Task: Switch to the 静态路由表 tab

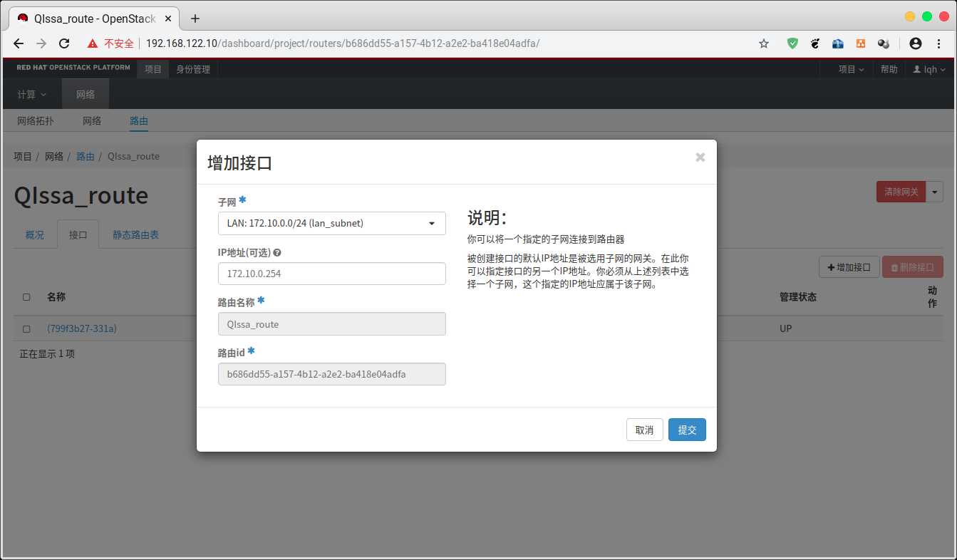Action: [135, 234]
